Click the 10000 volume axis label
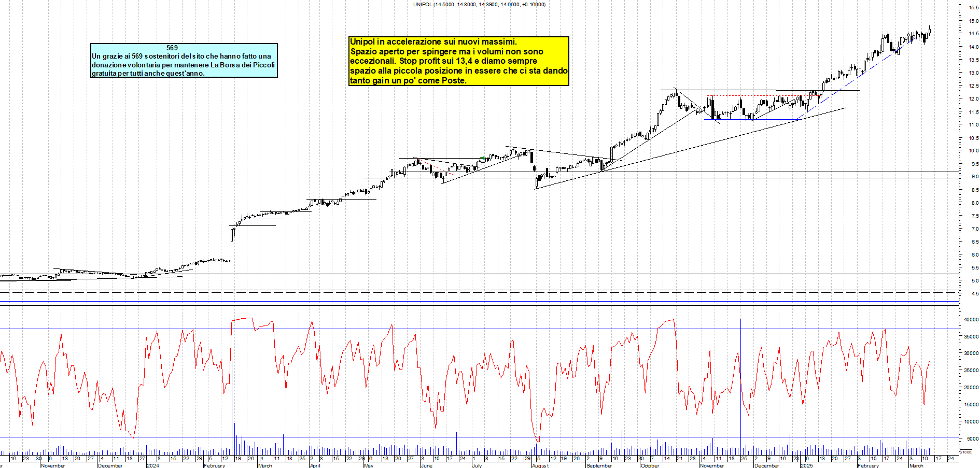The image size is (980, 468). 971,422
